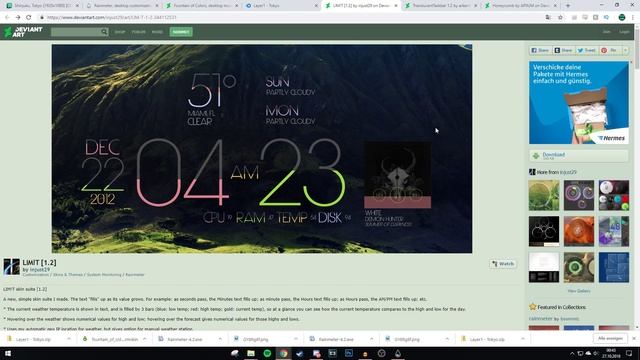This screenshot has height=360, width=640.
Task: Click the Rainmeter breadcrumb link
Action: [135, 275]
